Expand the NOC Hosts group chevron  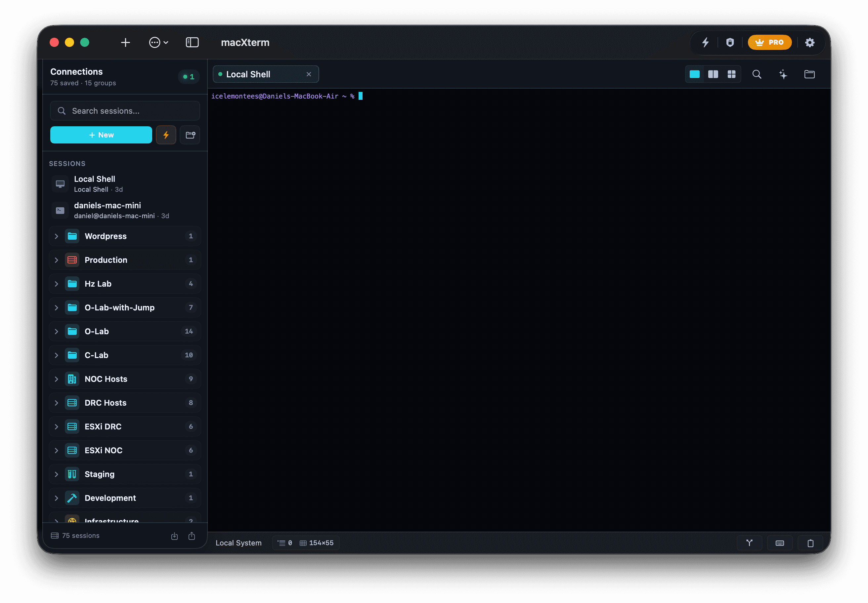tap(56, 379)
